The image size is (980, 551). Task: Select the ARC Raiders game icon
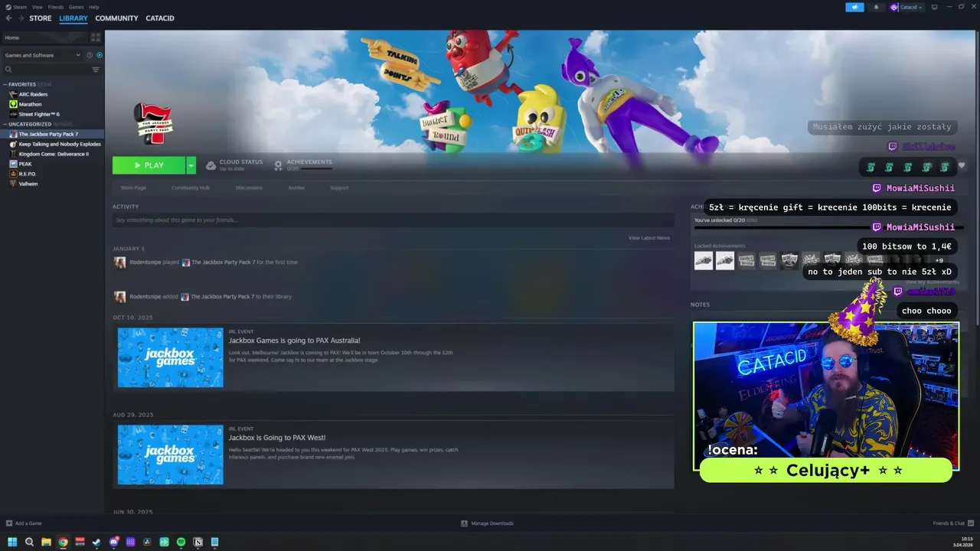[13, 94]
